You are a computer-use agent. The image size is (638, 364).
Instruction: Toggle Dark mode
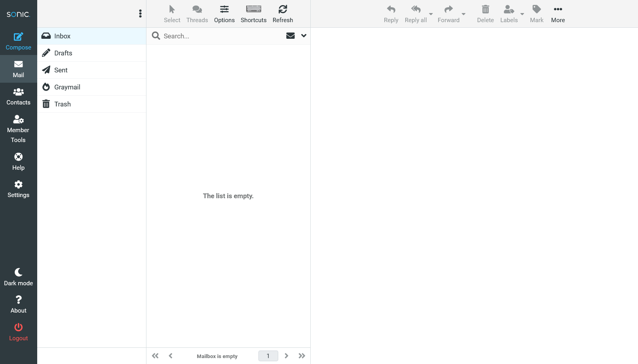click(19, 277)
